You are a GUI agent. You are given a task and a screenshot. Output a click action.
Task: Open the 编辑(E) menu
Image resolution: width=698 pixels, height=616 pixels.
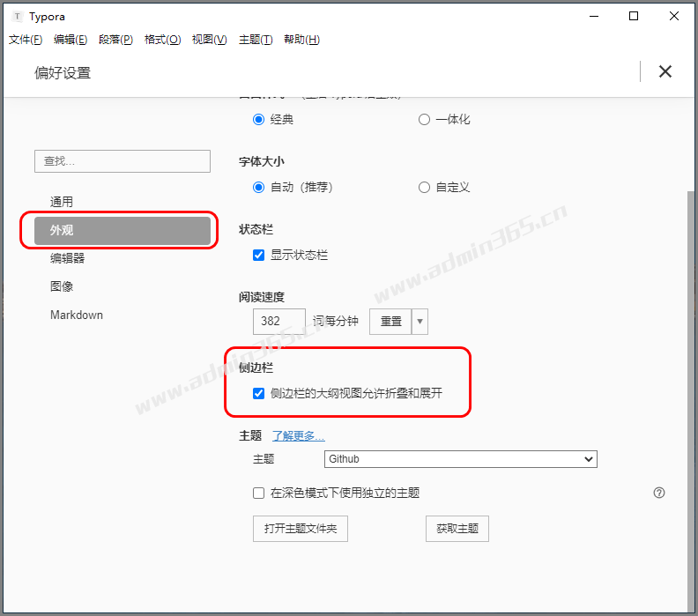(71, 40)
